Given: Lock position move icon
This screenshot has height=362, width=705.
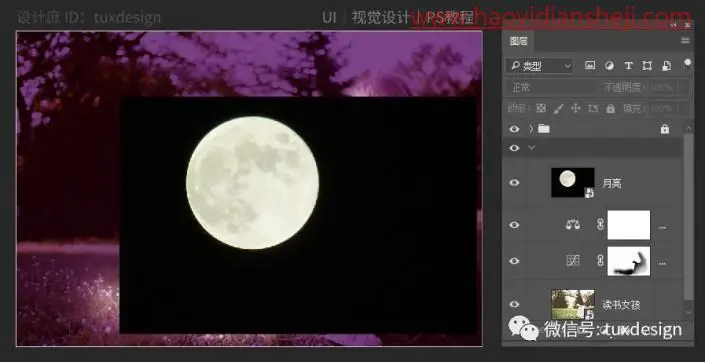Looking at the screenshot, I should tap(576, 108).
